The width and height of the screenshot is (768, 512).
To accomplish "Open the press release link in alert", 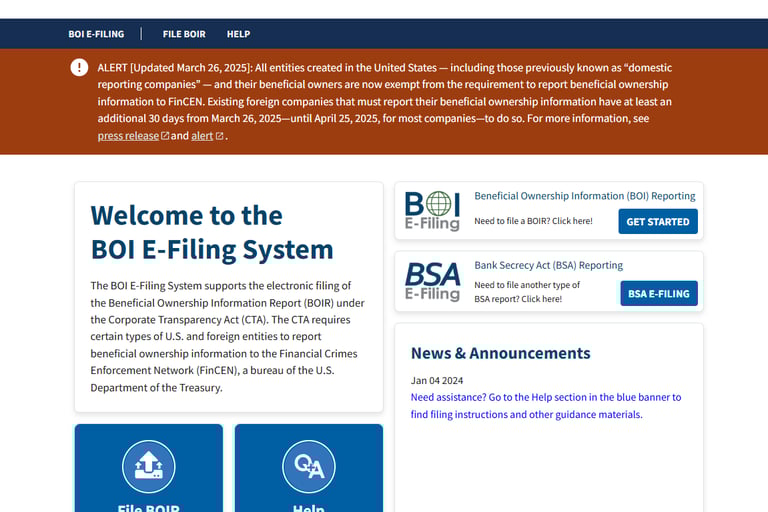I will [x=128, y=136].
